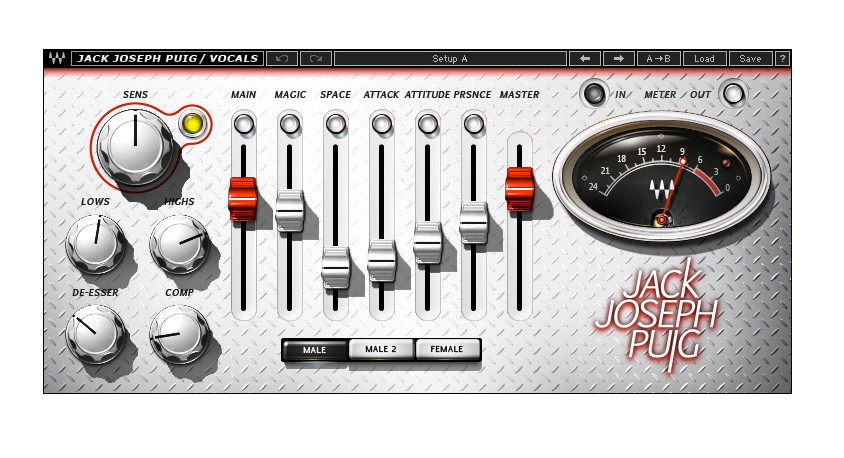This screenshot has width=844, height=458.
Task: Open the Setup A preset field
Action: point(450,58)
